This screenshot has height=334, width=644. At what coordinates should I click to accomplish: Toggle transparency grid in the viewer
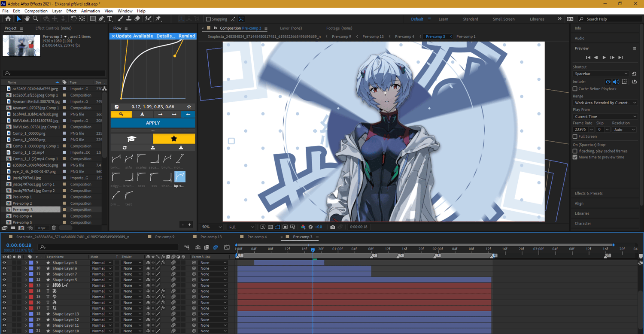pyautogui.click(x=270, y=227)
